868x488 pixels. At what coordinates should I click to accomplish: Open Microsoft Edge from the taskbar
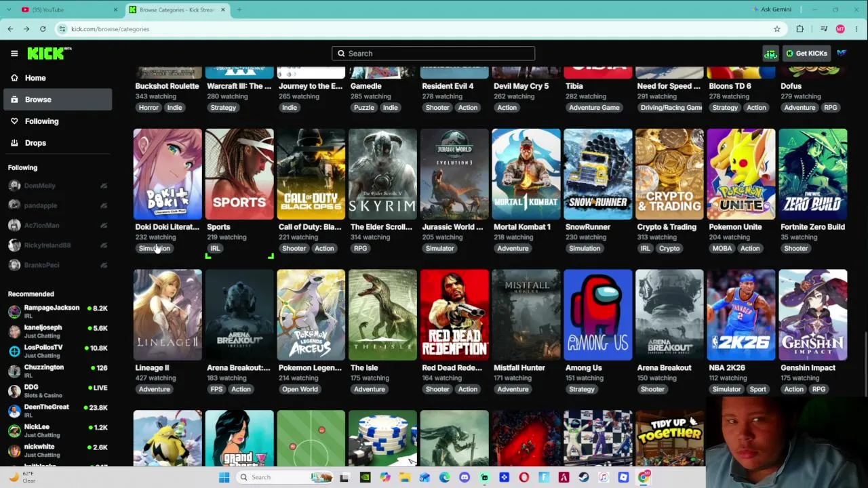[x=444, y=477]
